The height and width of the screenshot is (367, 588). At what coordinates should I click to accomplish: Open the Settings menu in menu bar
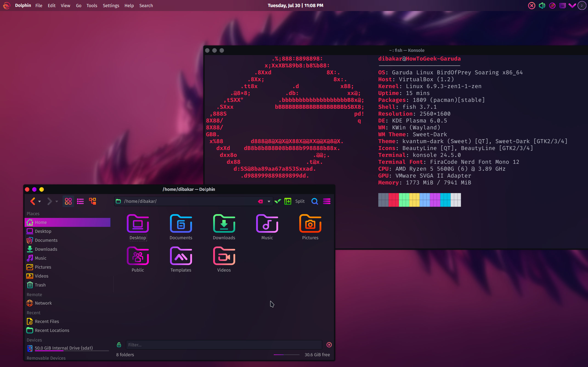click(110, 6)
